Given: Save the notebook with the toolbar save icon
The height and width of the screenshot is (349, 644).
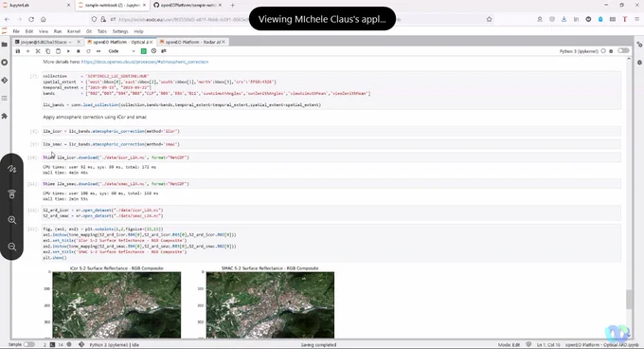Looking at the screenshot, I should pos(18,51).
